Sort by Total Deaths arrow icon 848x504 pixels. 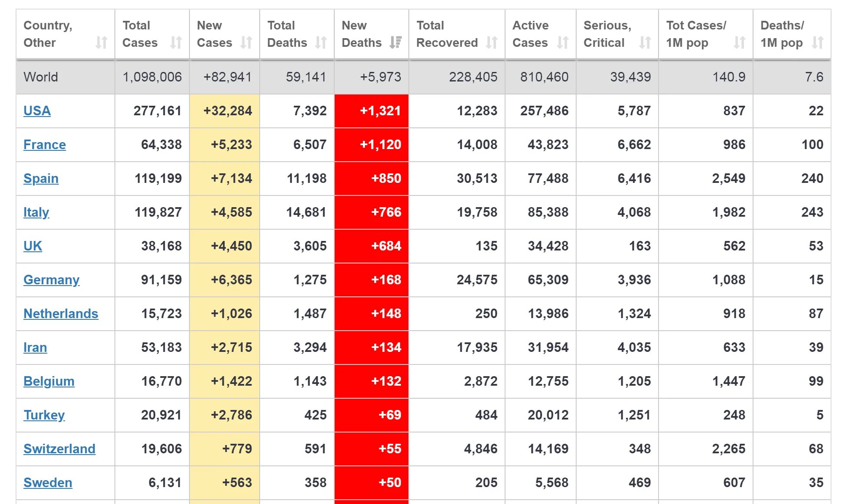click(321, 42)
